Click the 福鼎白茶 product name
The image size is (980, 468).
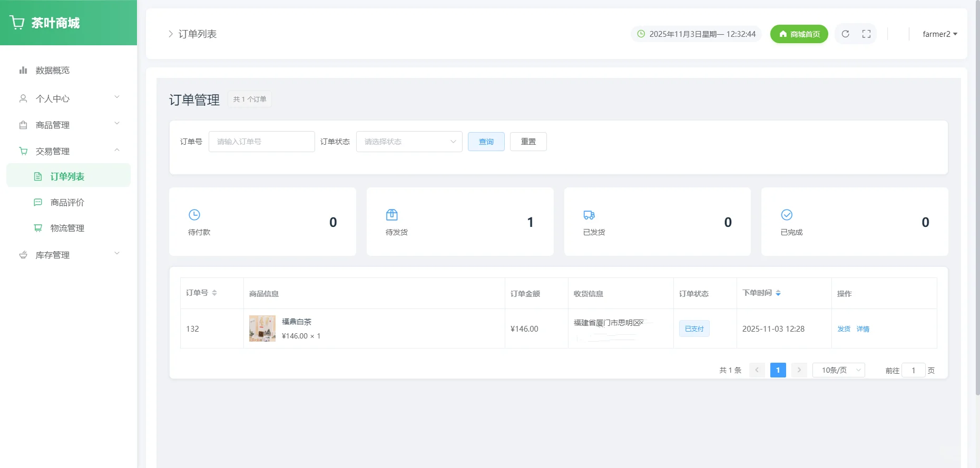[x=297, y=322]
